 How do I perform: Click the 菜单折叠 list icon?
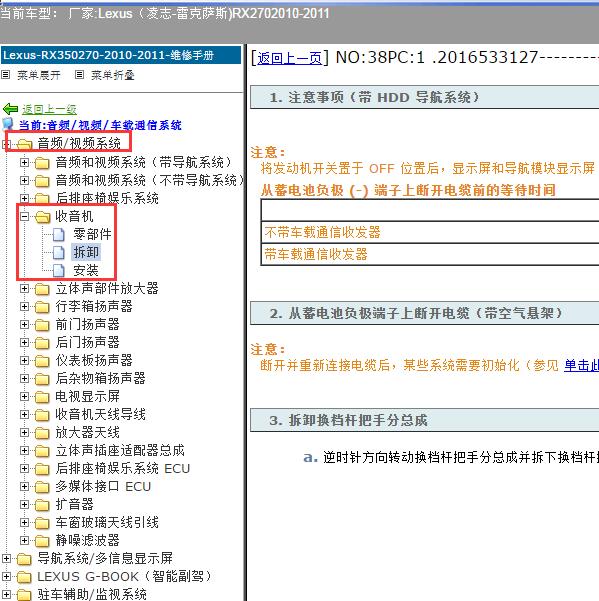point(79,75)
